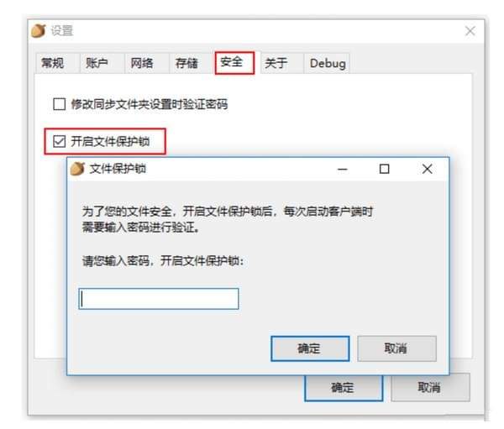Select the 网络 tab
The height and width of the screenshot is (429, 504).
(x=142, y=63)
